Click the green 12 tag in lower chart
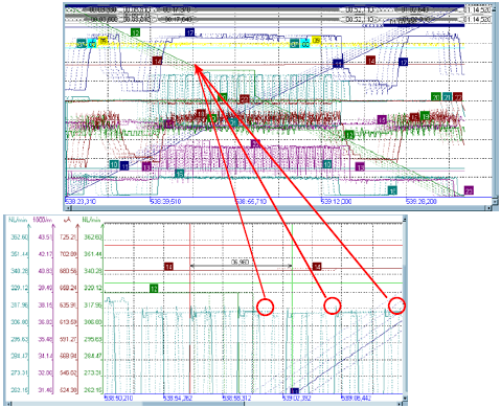The height and width of the screenshot is (407, 500). pyautogui.click(x=153, y=288)
